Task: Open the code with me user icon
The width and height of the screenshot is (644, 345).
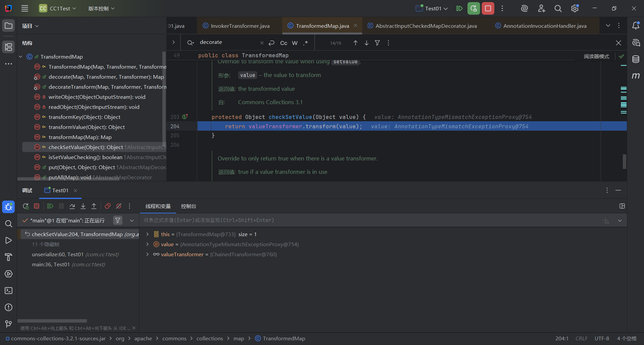Action: point(541,8)
